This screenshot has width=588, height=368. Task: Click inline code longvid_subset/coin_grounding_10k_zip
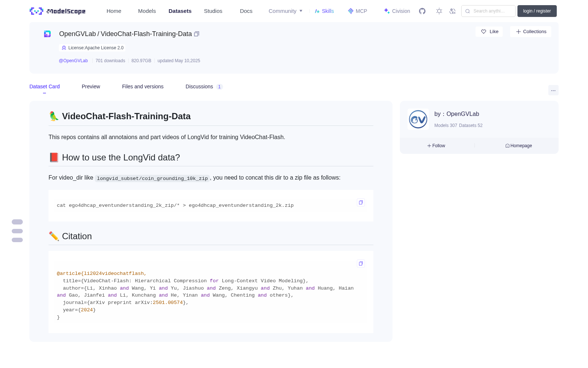153,178
